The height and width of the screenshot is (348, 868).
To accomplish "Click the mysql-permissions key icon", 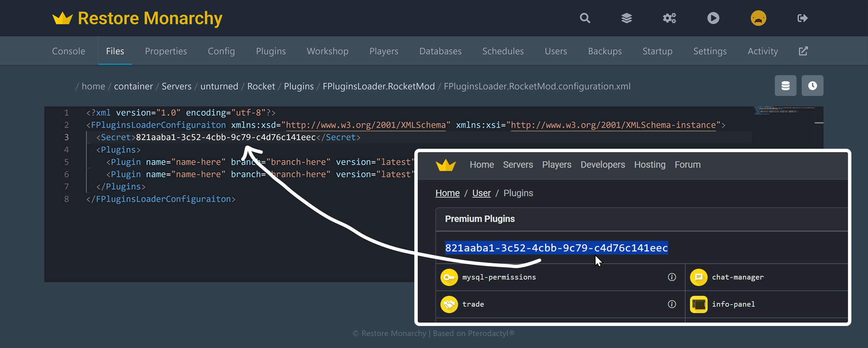I will click(x=449, y=277).
